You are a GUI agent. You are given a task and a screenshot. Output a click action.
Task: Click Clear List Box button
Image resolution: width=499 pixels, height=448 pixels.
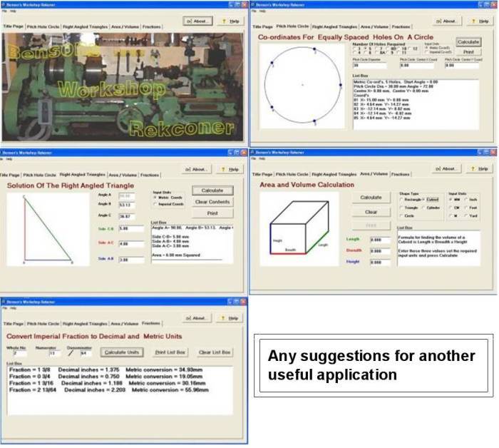215,352
